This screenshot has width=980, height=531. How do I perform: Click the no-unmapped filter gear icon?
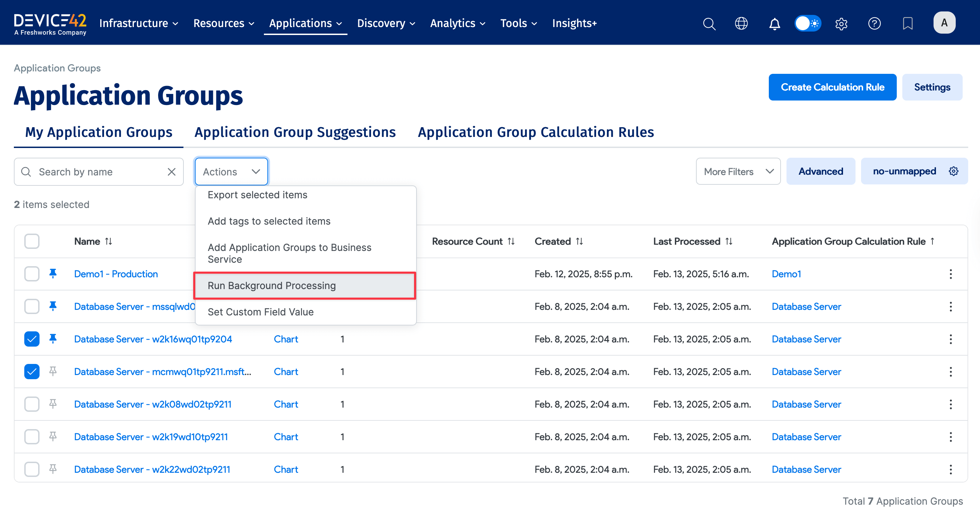pyautogui.click(x=953, y=171)
